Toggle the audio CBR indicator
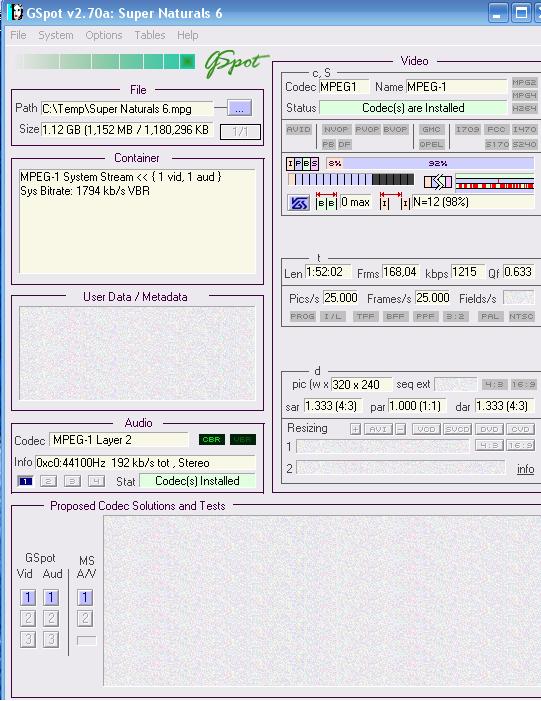The width and height of the screenshot is (541, 701). [x=211, y=439]
